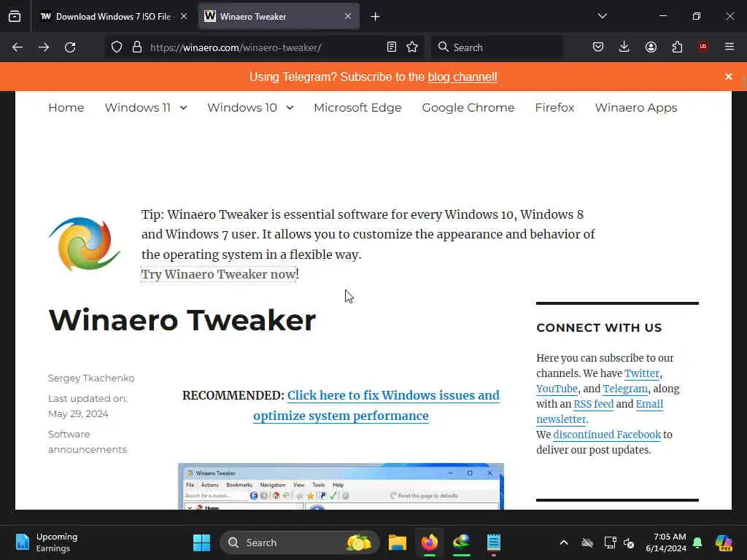Go forward one page in the browser
The width and height of the screenshot is (747, 560).
click(43, 47)
